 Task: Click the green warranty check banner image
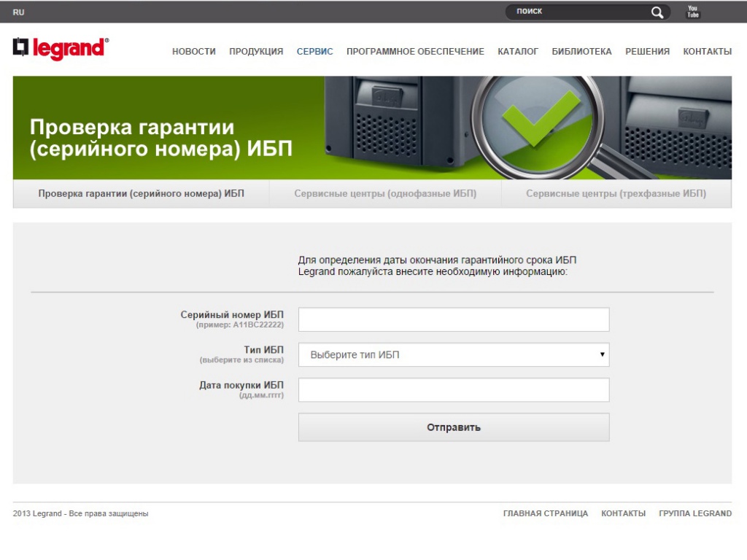[372, 128]
